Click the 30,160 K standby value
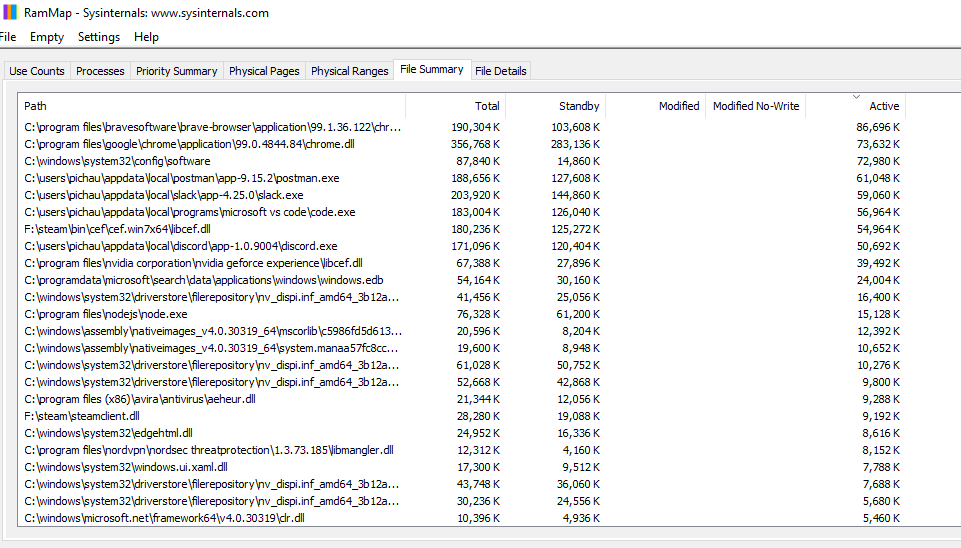 (578, 281)
